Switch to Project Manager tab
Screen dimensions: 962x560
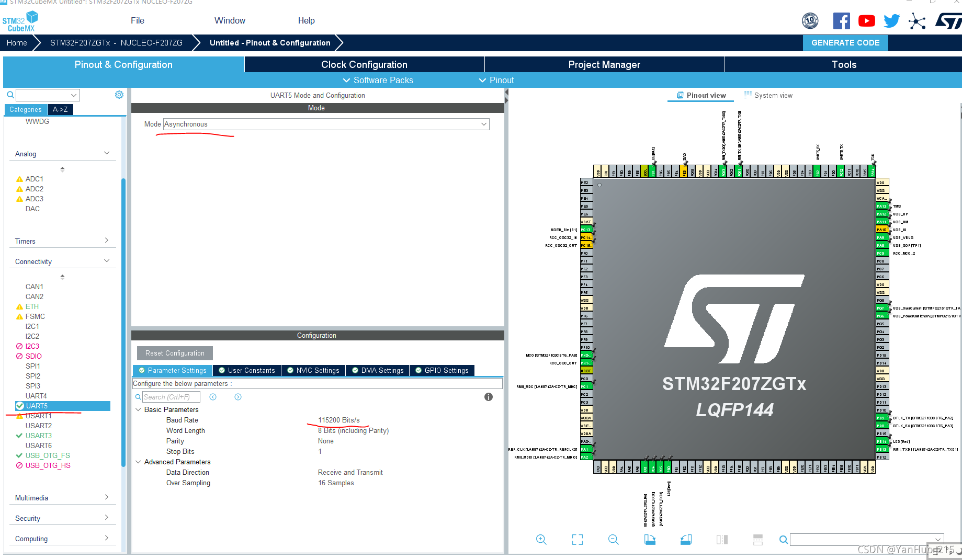(604, 64)
